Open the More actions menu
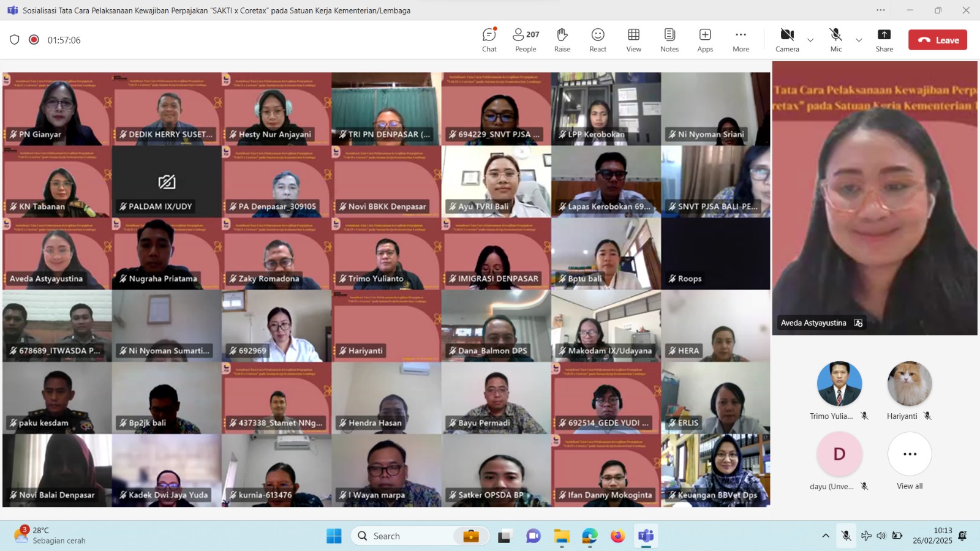The image size is (980, 551). click(741, 40)
